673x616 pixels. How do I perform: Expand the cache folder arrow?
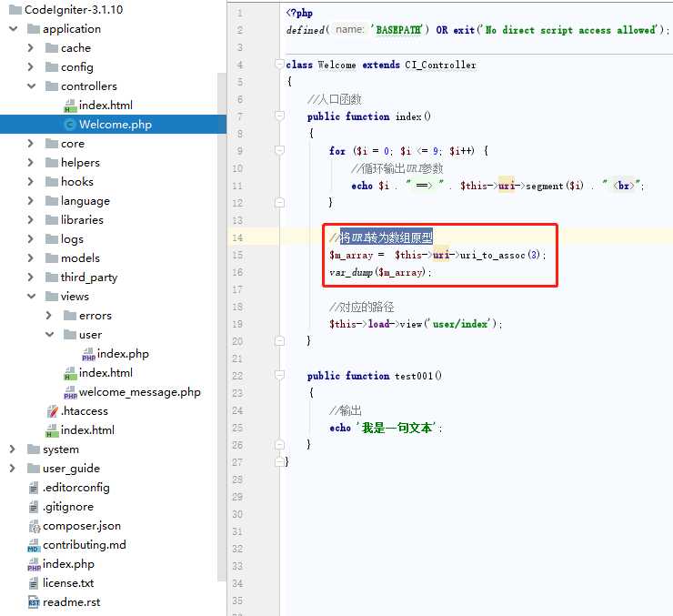31,47
